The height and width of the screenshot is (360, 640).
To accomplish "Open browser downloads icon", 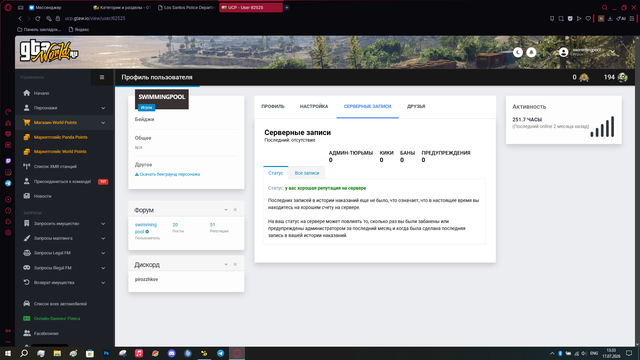I will tap(610, 18).
